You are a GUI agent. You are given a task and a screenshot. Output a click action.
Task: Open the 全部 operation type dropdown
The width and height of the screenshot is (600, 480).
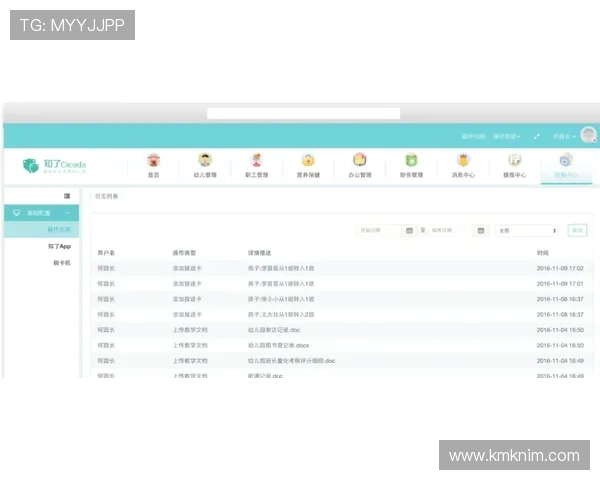click(527, 230)
